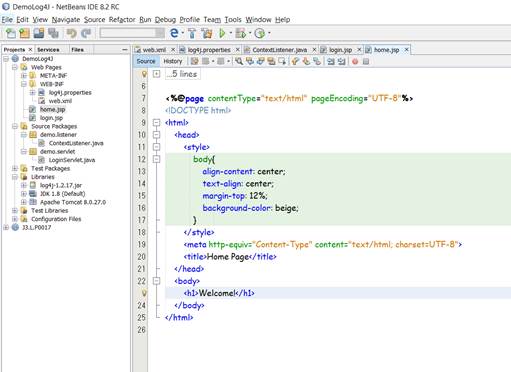The width and height of the screenshot is (511, 372).
Task: Open the File menu
Action: pyautogui.click(x=7, y=20)
